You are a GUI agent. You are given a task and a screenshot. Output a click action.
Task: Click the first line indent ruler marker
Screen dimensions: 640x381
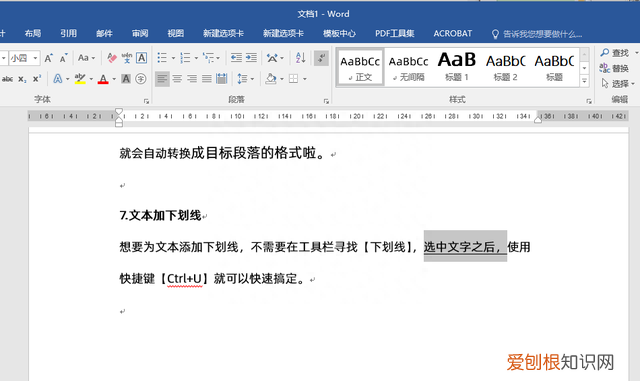pyautogui.click(x=119, y=111)
